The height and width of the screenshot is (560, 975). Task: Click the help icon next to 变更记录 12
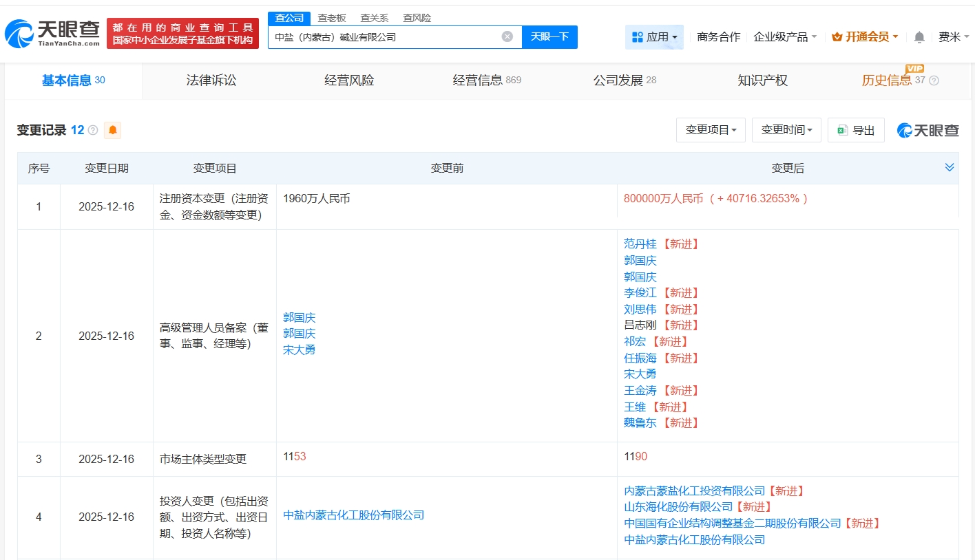tap(93, 130)
